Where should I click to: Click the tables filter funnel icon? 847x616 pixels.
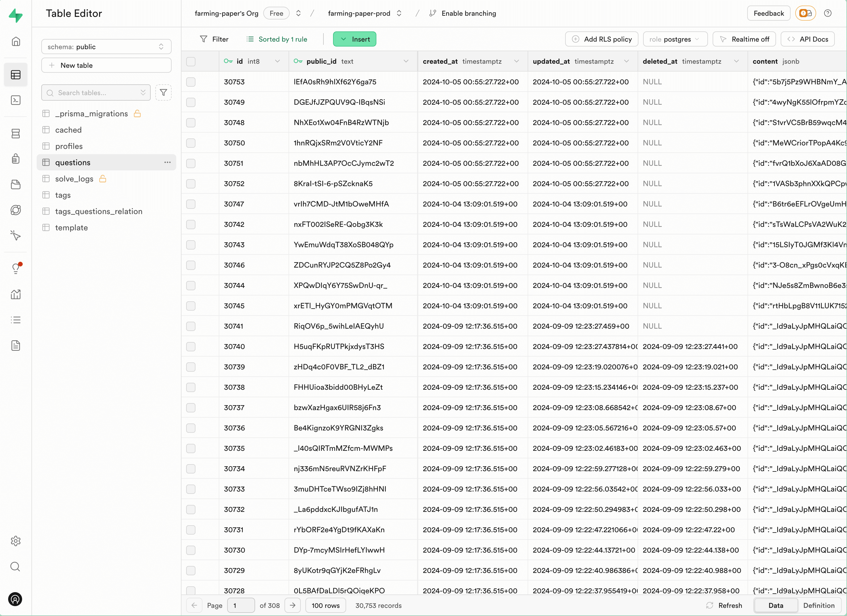click(163, 92)
